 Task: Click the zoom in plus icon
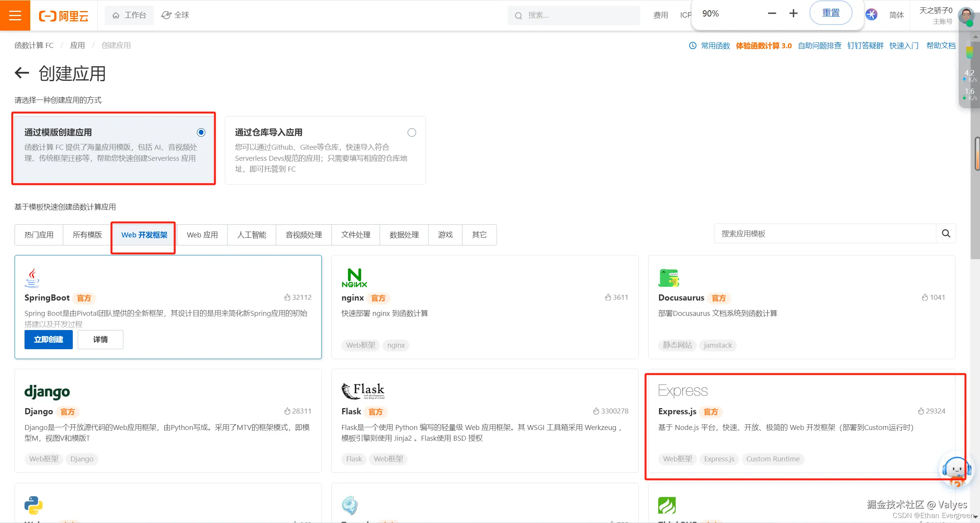793,13
